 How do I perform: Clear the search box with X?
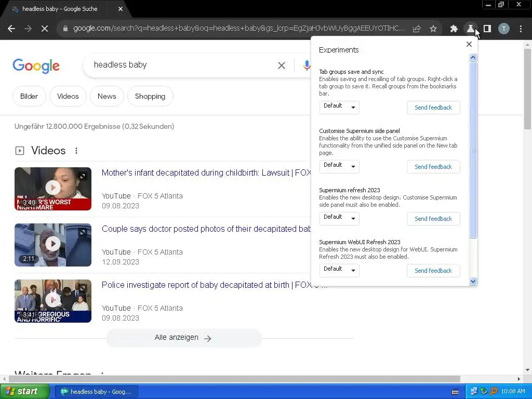[x=281, y=65]
